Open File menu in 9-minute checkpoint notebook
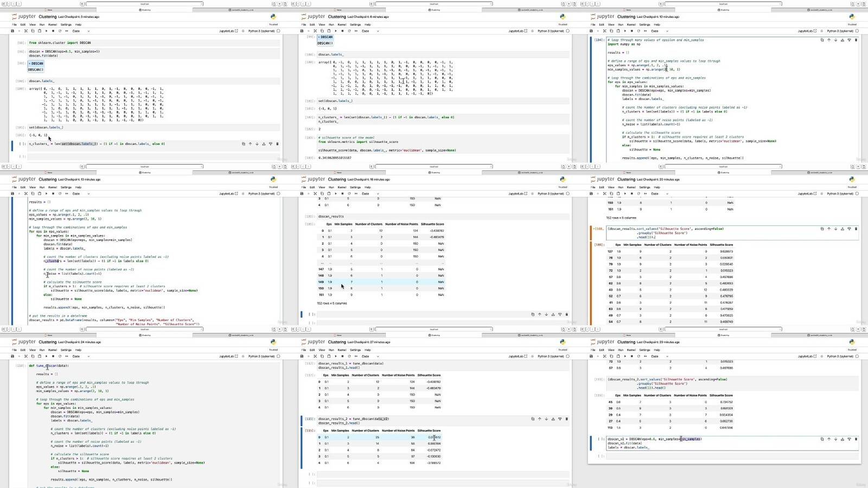Viewport: 868px width, 488px height. click(x=14, y=24)
